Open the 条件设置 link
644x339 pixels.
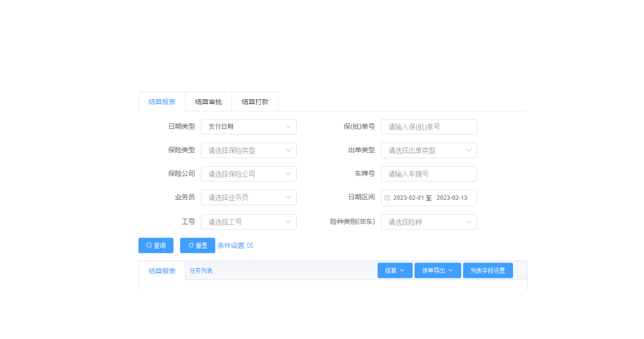coord(231,245)
